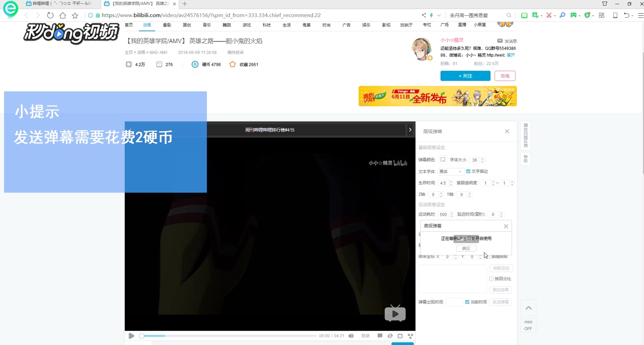Click the 稿件投诉 link
Image resolution: width=644 pixels, height=345 pixels.
coord(235,52)
